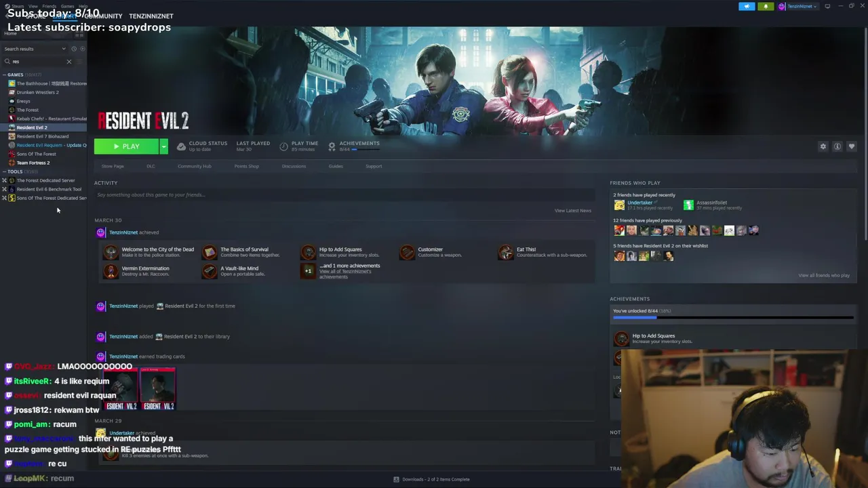Image resolution: width=868 pixels, height=488 pixels.
Task: Click the recent-activity clock filter icon
Action: pyautogui.click(x=74, y=49)
